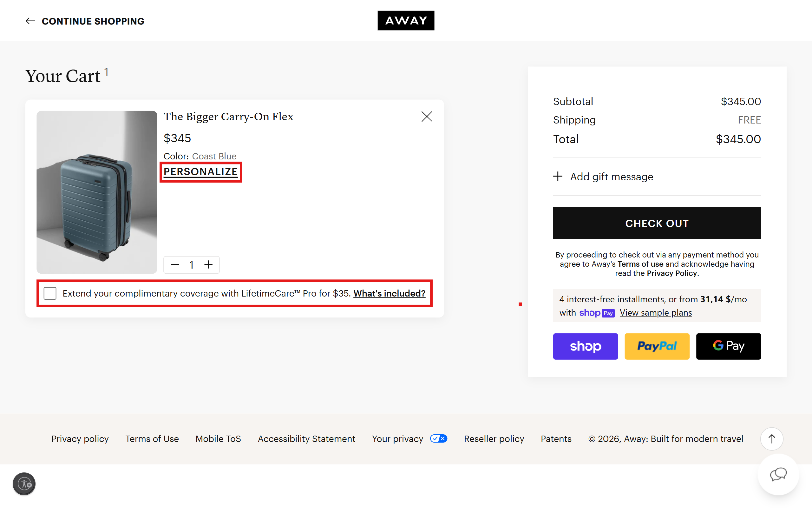
Task: Click the back arrow beside Continue Shopping
Action: [x=30, y=21]
